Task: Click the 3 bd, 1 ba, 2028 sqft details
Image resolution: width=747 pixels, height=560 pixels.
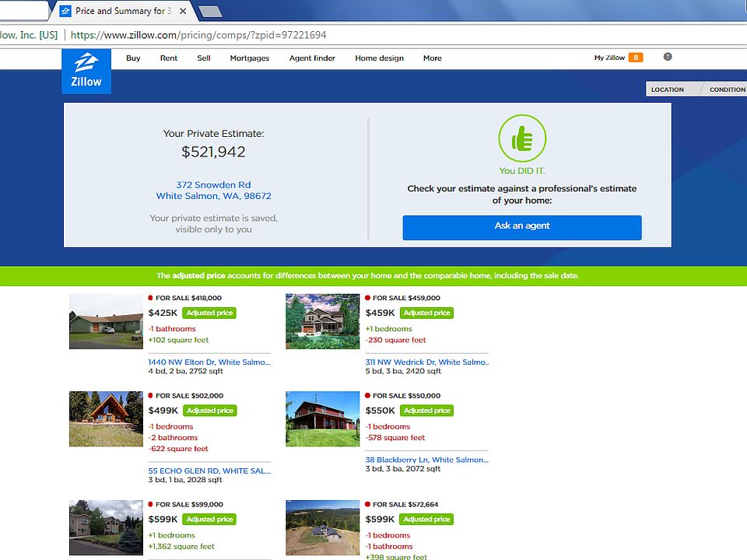Action: [x=185, y=480]
